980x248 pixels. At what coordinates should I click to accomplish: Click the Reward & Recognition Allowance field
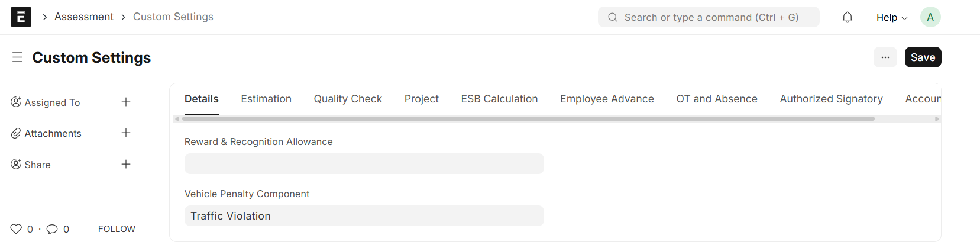point(364,164)
